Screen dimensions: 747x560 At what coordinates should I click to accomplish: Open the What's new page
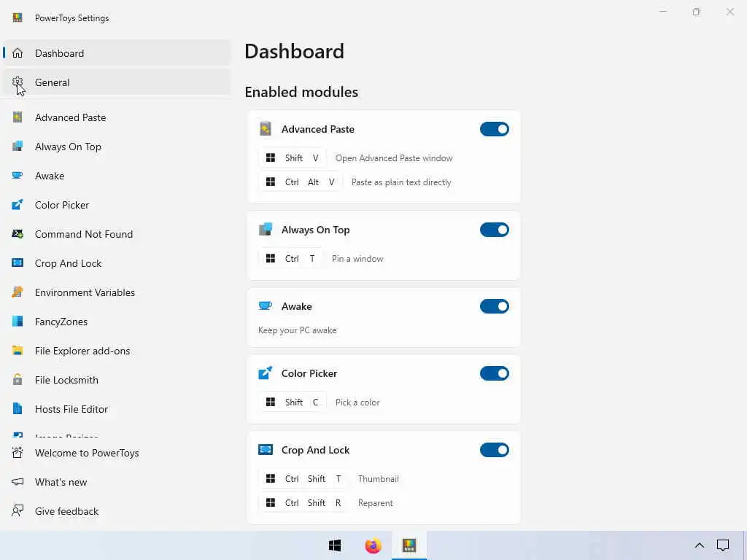(x=117, y=482)
